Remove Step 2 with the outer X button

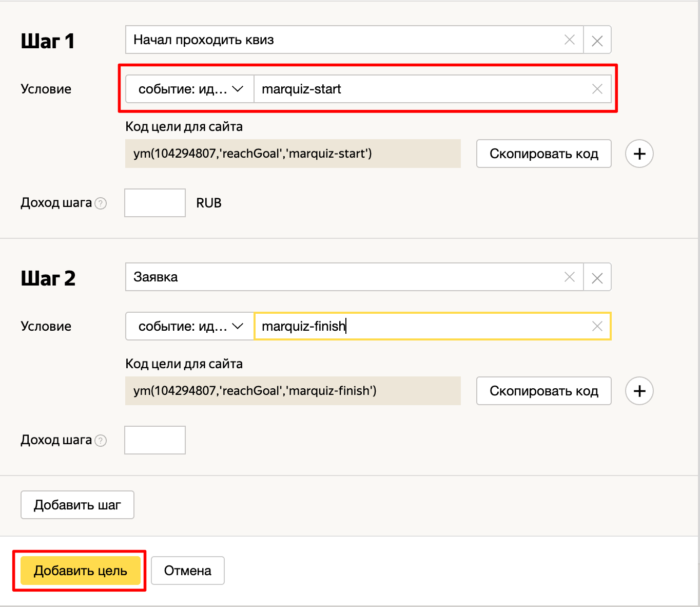pos(597,278)
